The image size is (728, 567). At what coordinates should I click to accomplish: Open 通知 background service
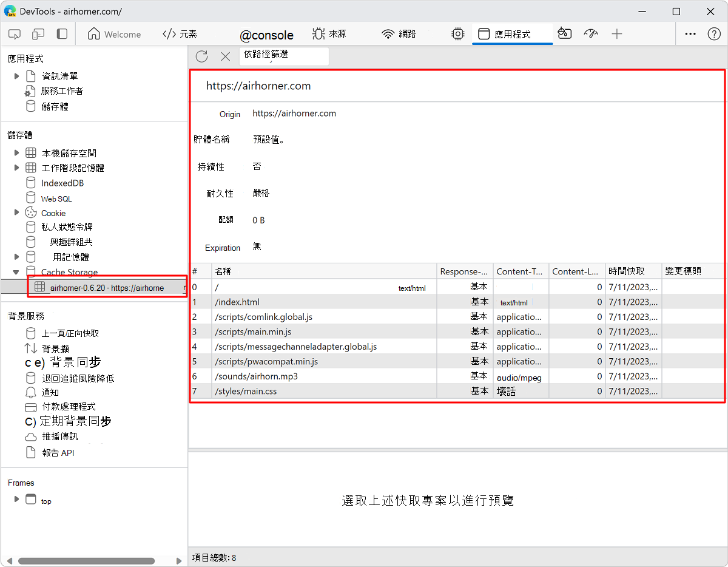(50, 393)
